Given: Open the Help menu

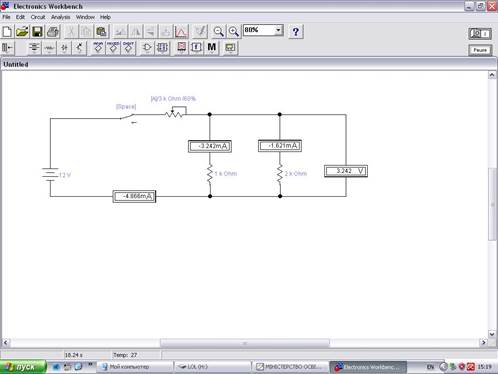Looking at the screenshot, I should tap(105, 17).
